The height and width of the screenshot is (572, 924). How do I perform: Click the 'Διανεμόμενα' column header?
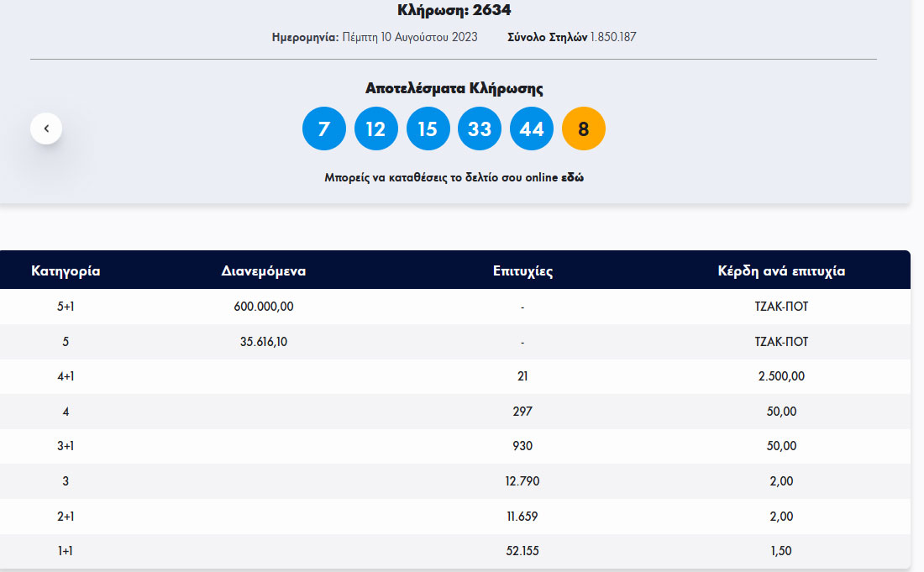tap(264, 271)
